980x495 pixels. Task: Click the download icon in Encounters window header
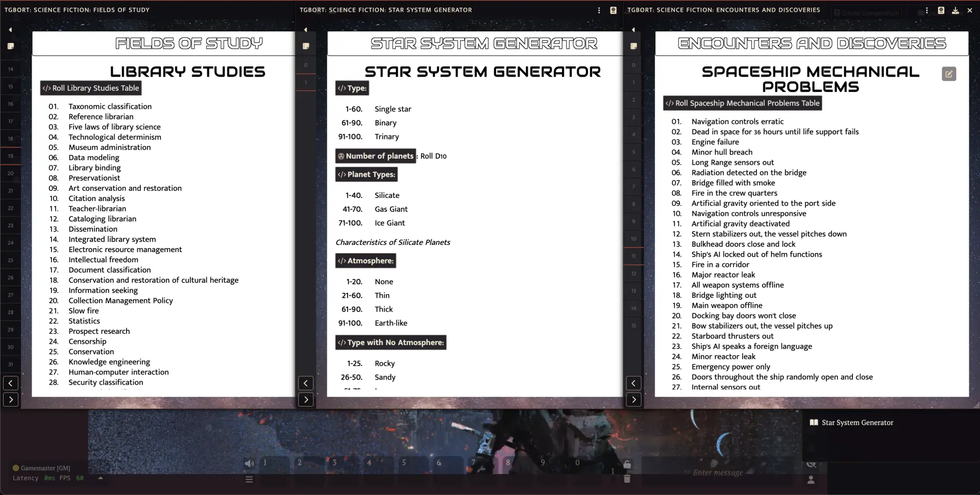pos(955,10)
